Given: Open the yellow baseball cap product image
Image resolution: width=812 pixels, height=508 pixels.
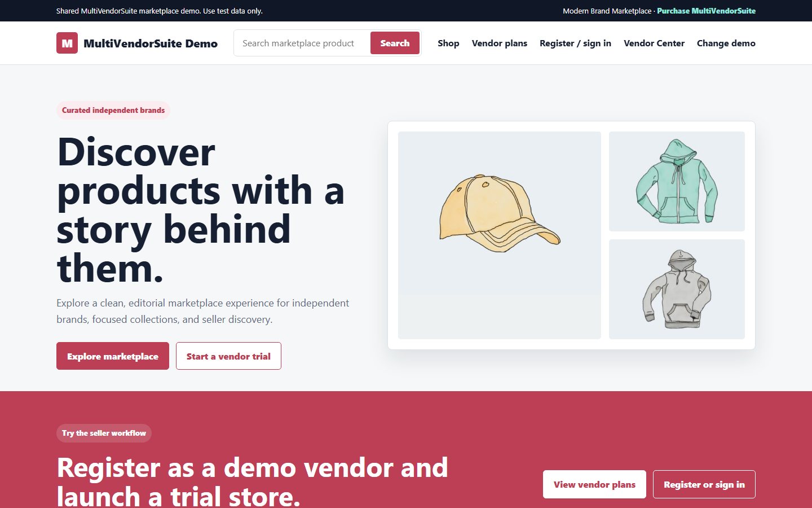Looking at the screenshot, I should (x=500, y=235).
